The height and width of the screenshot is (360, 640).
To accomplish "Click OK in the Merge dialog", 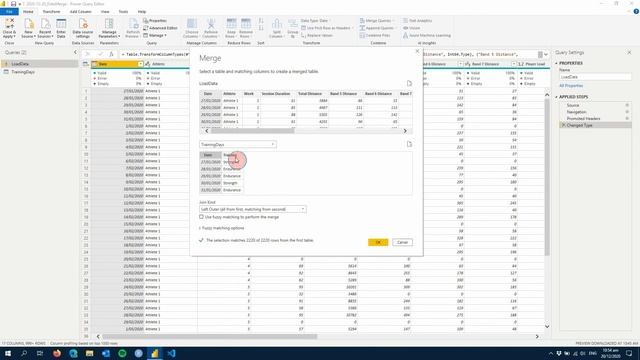I will (x=378, y=242).
